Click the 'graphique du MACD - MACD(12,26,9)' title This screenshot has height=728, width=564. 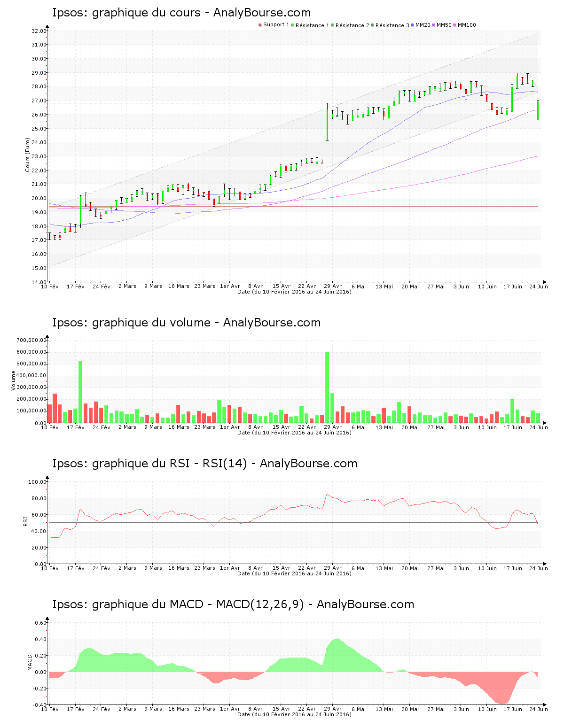[x=198, y=604]
